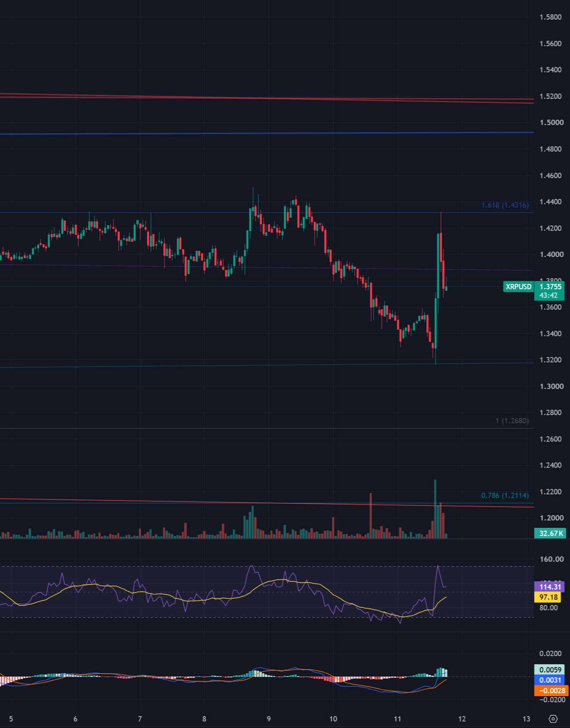The width and height of the screenshot is (570, 728).
Task: Click the blue 0.0031 MACD line label
Action: pos(550,680)
